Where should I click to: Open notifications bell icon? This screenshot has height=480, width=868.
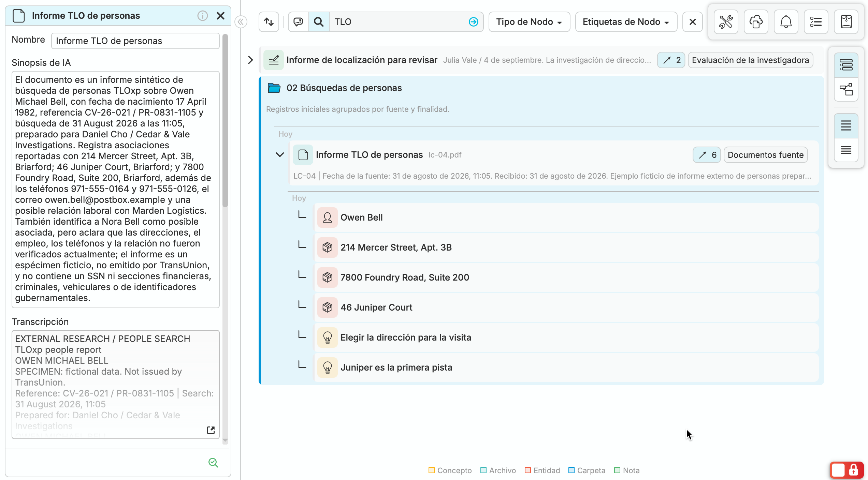786,22
